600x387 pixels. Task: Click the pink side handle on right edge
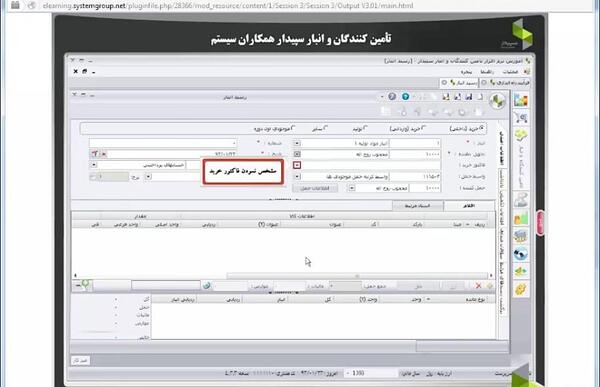click(x=541, y=222)
